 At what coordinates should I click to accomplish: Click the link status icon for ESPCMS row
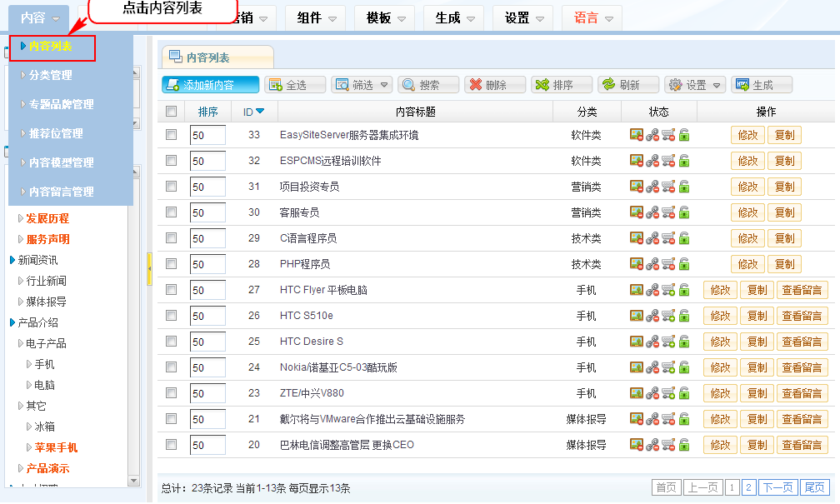tap(652, 161)
